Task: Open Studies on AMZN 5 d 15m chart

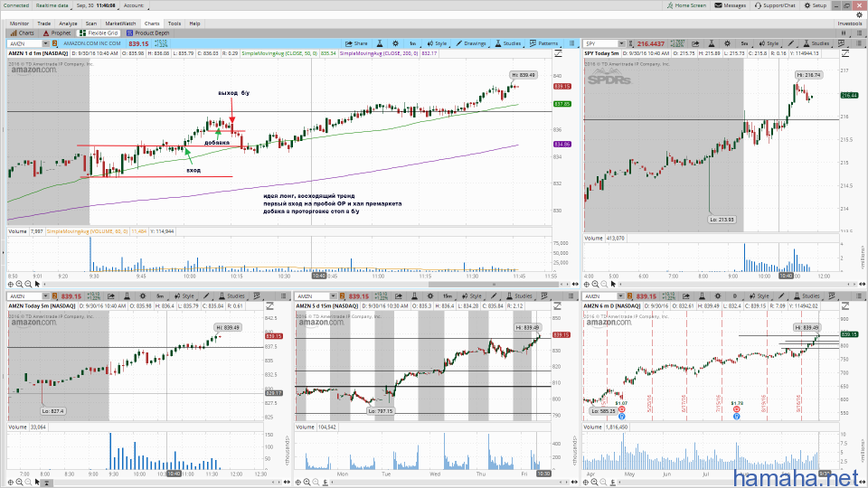Action: 519,296
